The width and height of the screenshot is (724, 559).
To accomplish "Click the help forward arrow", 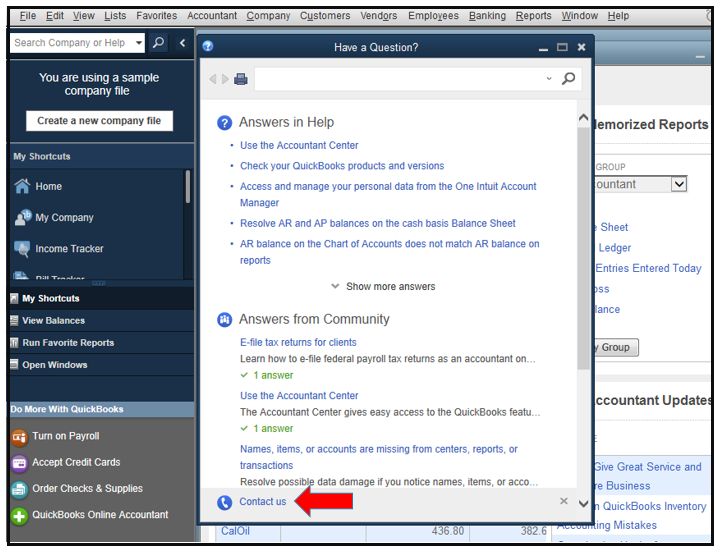I will (225, 79).
